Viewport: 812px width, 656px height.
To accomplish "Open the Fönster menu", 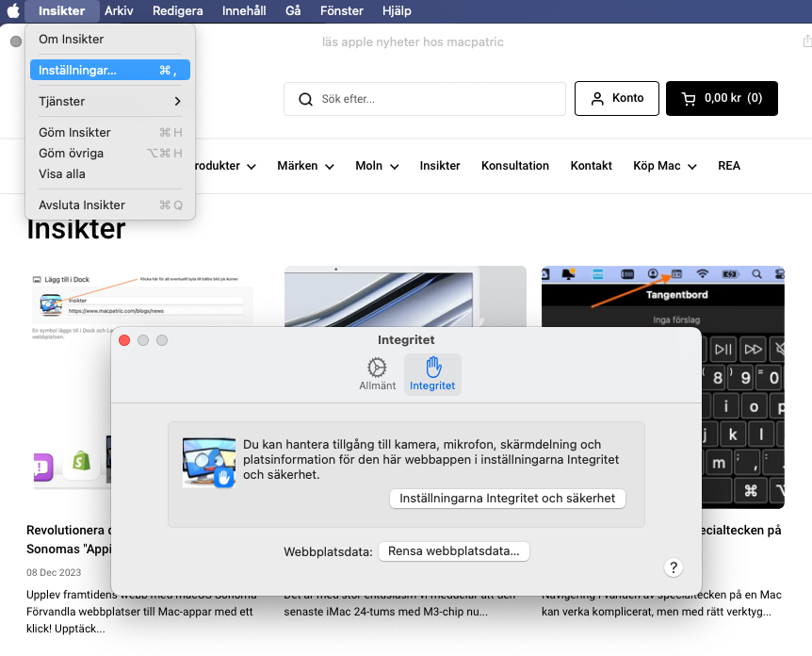I will pyautogui.click(x=341, y=10).
